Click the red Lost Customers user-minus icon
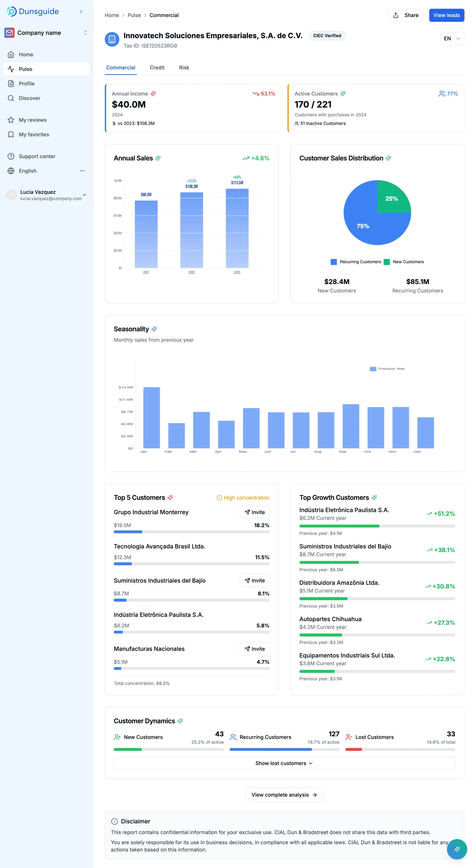Image resolution: width=476 pixels, height=868 pixels. (x=349, y=737)
